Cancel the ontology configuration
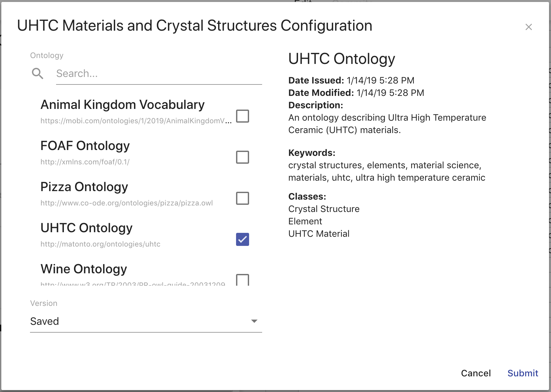 (x=476, y=373)
